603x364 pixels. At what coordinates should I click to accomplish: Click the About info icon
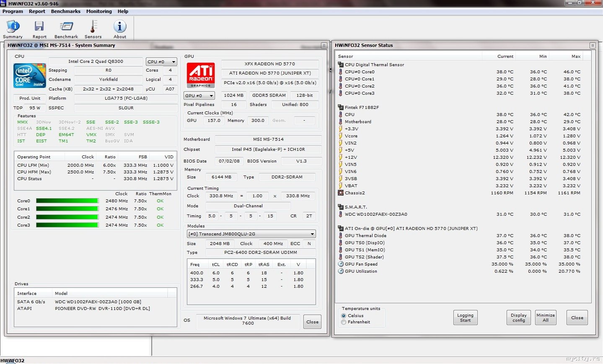(x=120, y=27)
